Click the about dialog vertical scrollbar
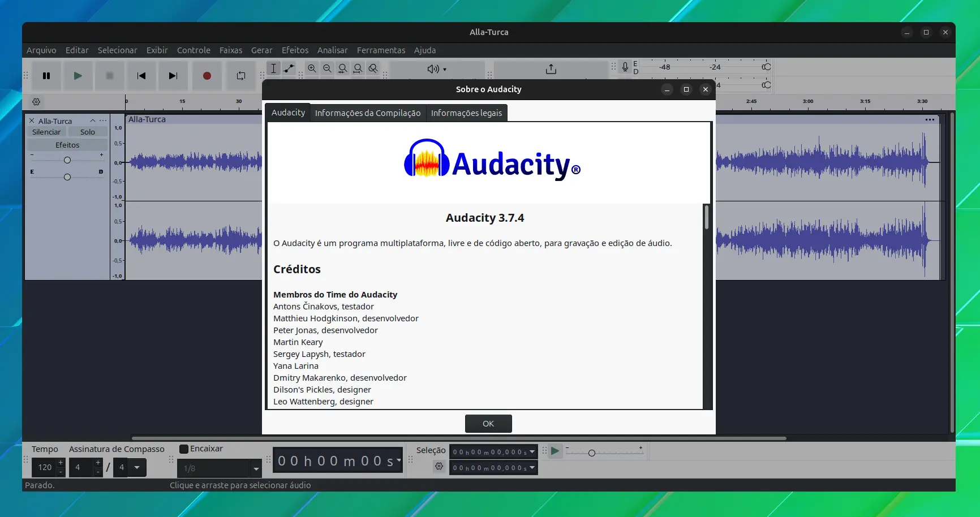This screenshot has width=980, height=517. (707, 217)
